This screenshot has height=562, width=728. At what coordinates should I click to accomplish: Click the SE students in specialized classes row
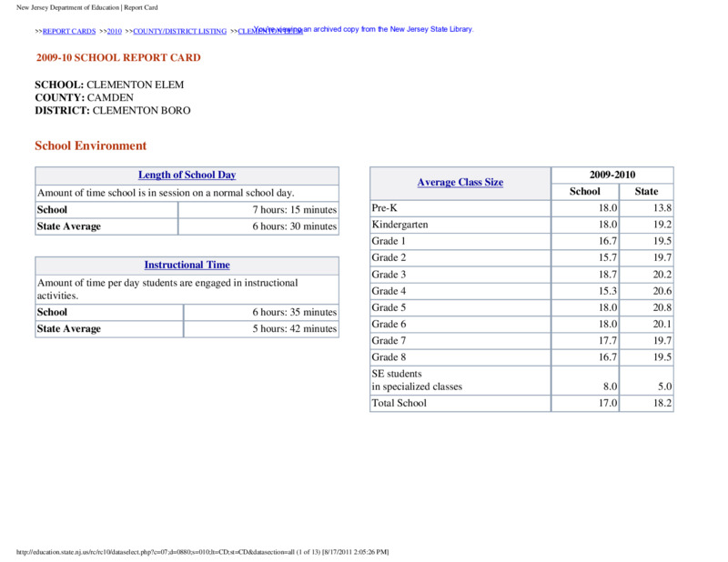[521, 380]
